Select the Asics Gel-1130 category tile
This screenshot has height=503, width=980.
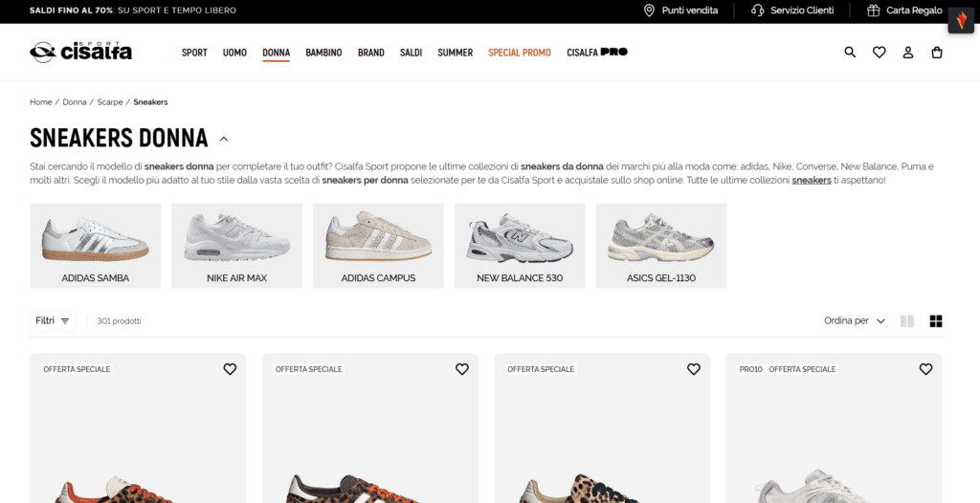(x=661, y=246)
